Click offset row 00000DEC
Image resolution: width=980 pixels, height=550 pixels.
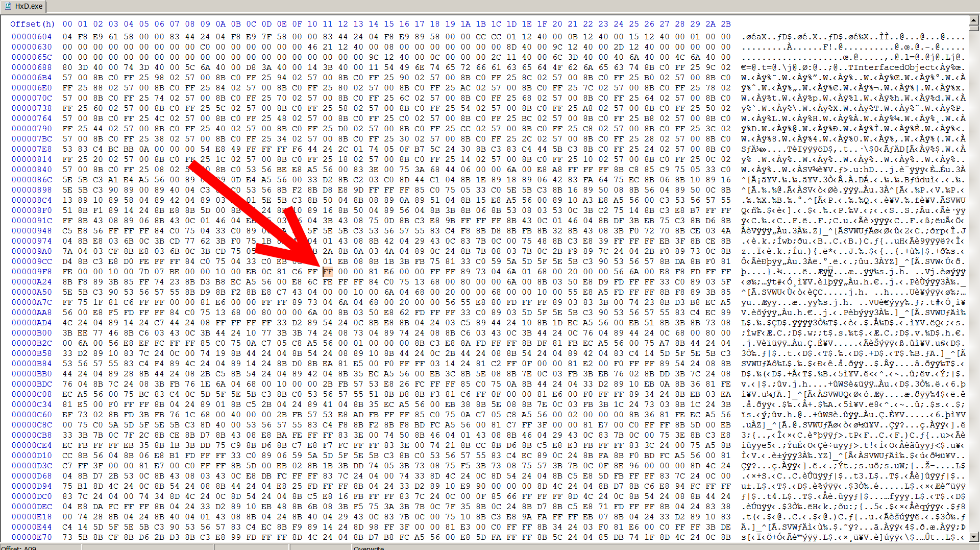pos(32,507)
